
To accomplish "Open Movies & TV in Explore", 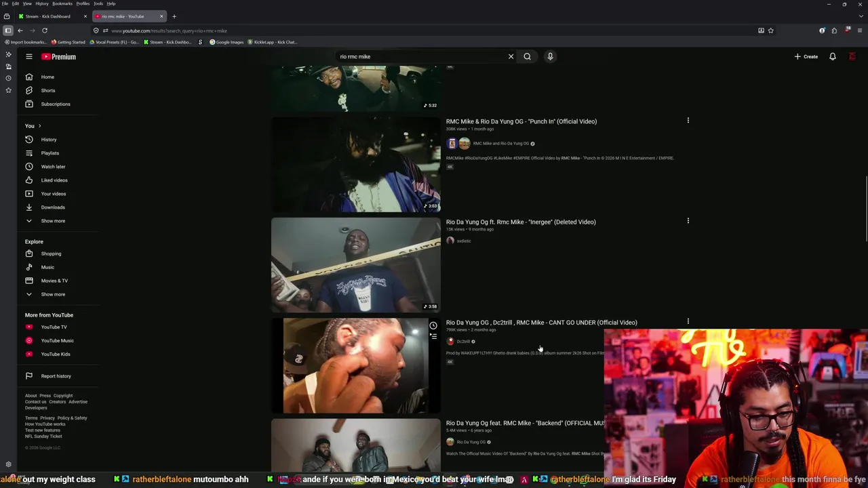I will [x=54, y=281].
